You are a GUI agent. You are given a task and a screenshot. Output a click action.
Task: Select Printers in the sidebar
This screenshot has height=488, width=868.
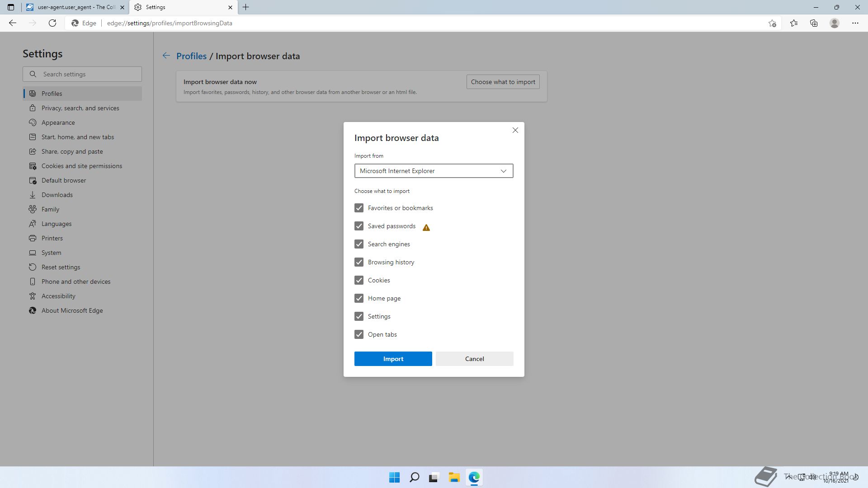[x=82, y=238]
